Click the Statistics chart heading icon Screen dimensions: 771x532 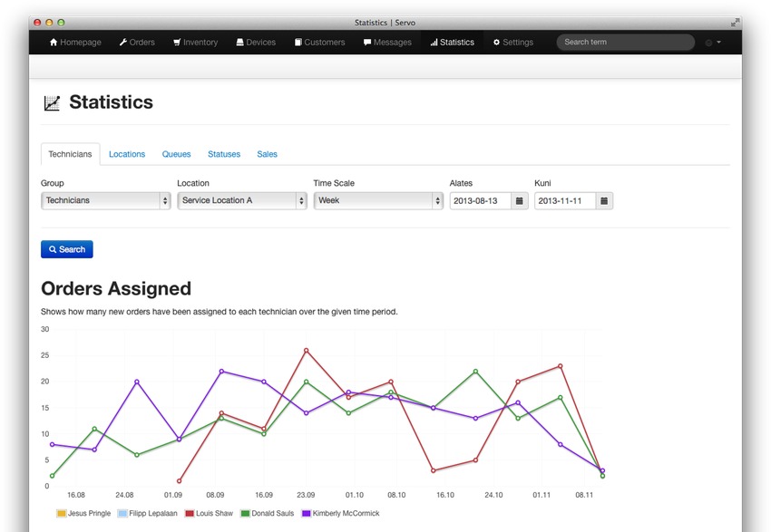point(52,102)
